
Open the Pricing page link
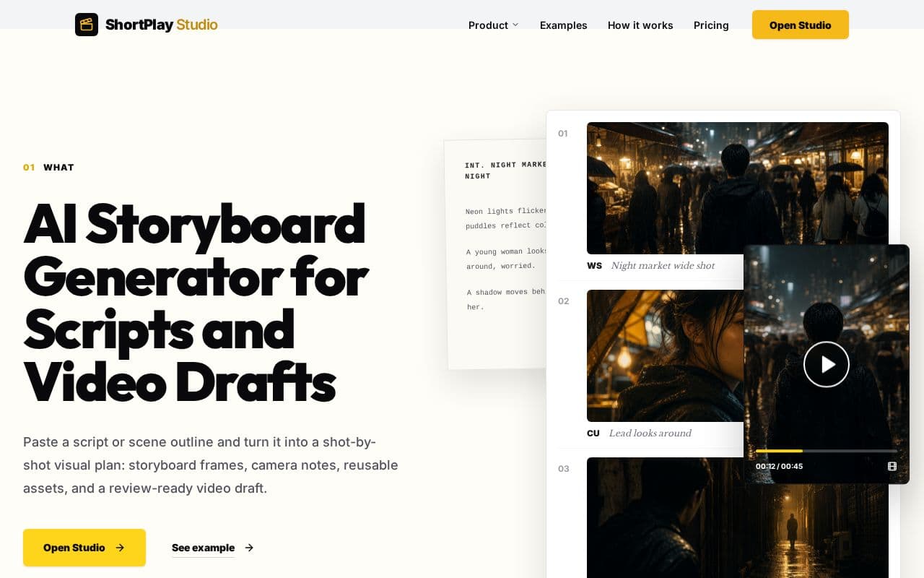pyautogui.click(x=711, y=25)
